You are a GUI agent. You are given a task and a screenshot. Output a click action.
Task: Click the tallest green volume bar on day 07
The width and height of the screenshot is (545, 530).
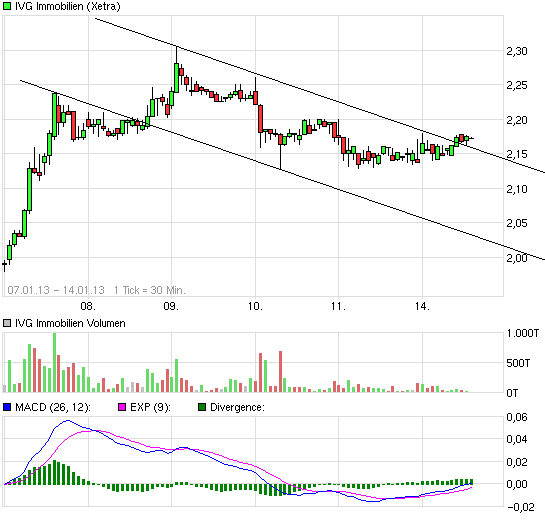54,362
